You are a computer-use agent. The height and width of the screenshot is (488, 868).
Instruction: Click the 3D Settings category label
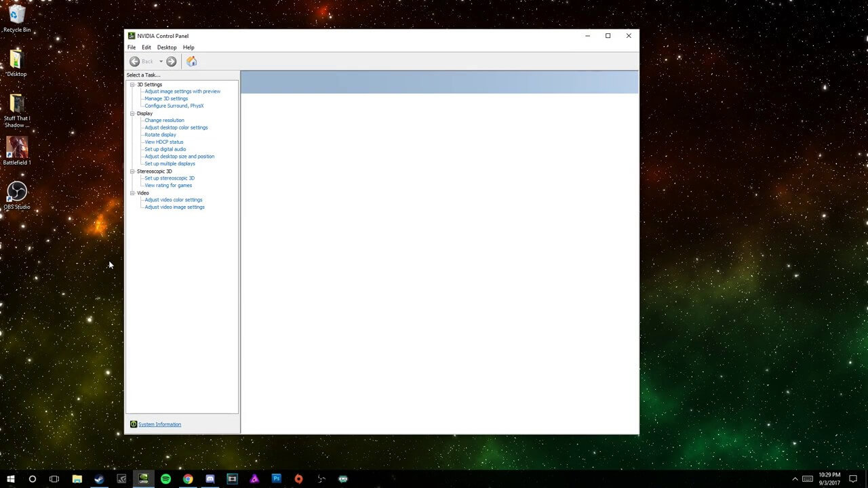tap(150, 85)
